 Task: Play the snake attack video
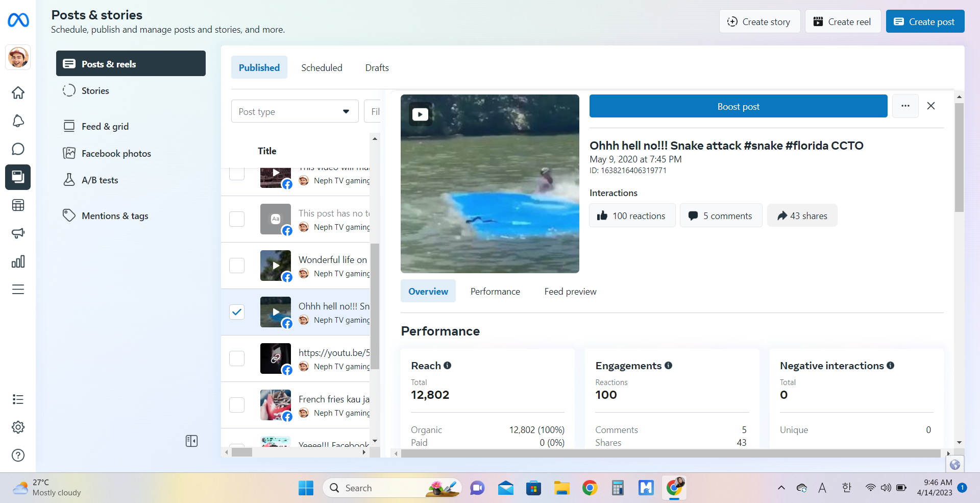(420, 114)
